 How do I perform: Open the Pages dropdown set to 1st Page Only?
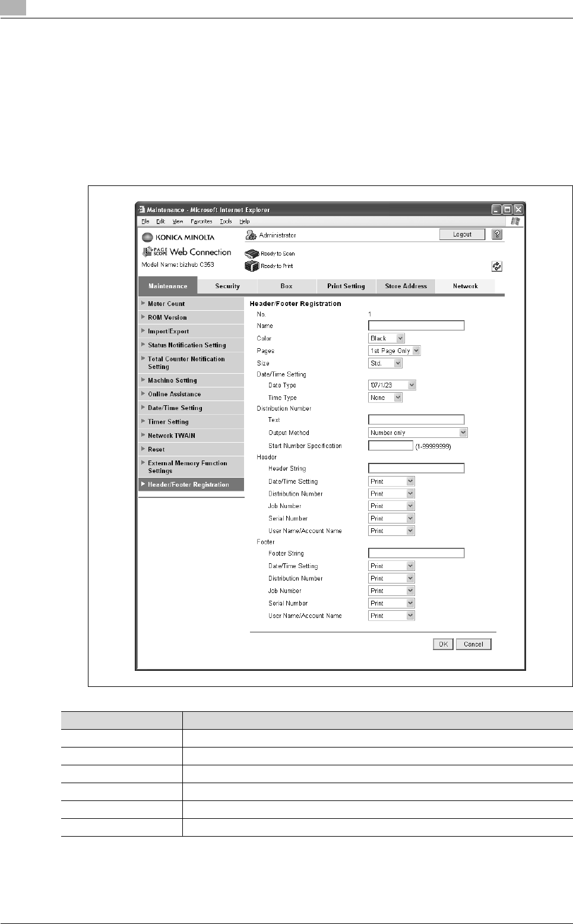tap(394, 351)
